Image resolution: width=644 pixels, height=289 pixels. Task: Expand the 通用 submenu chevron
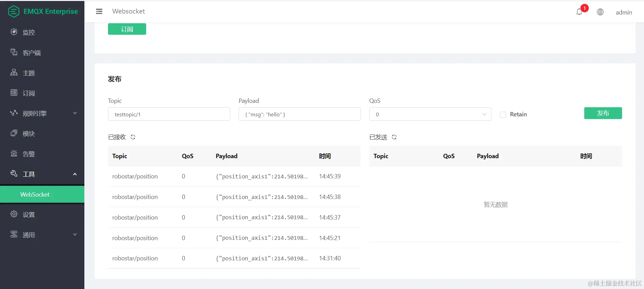[75, 235]
